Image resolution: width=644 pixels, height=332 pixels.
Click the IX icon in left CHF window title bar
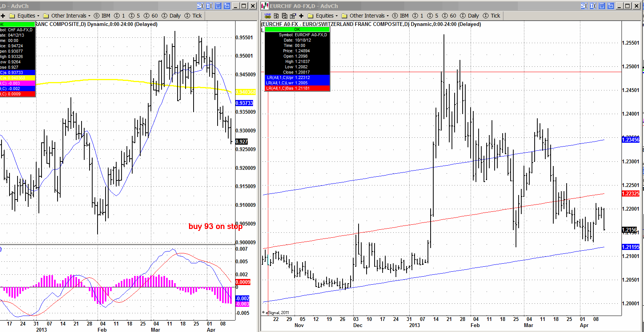209,6
